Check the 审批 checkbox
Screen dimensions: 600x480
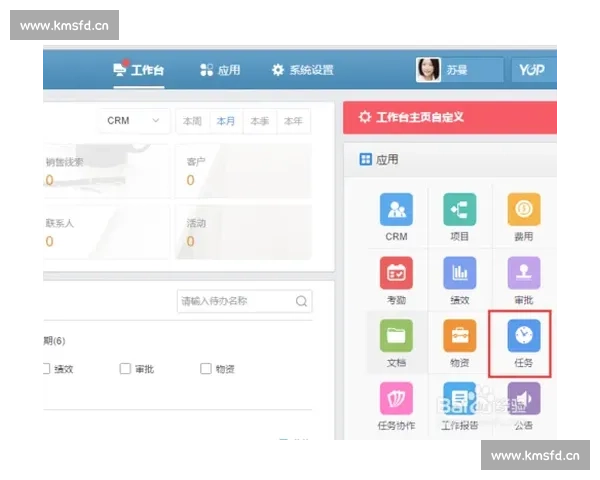125,369
